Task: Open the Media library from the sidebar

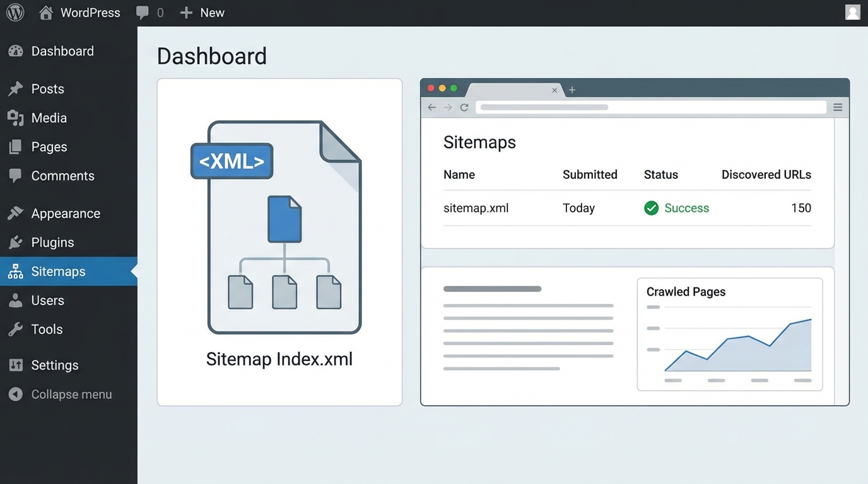Action: click(x=16, y=117)
